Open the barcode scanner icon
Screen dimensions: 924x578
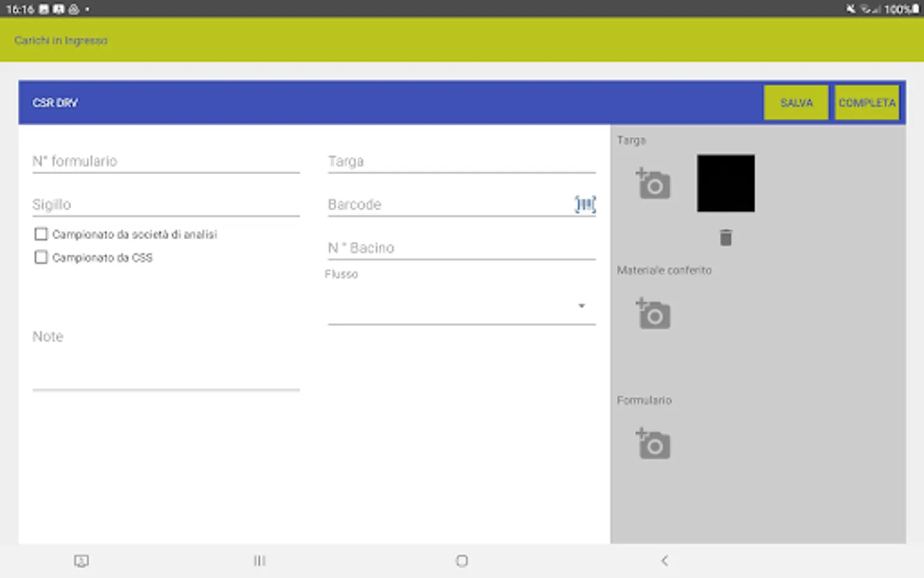click(585, 204)
